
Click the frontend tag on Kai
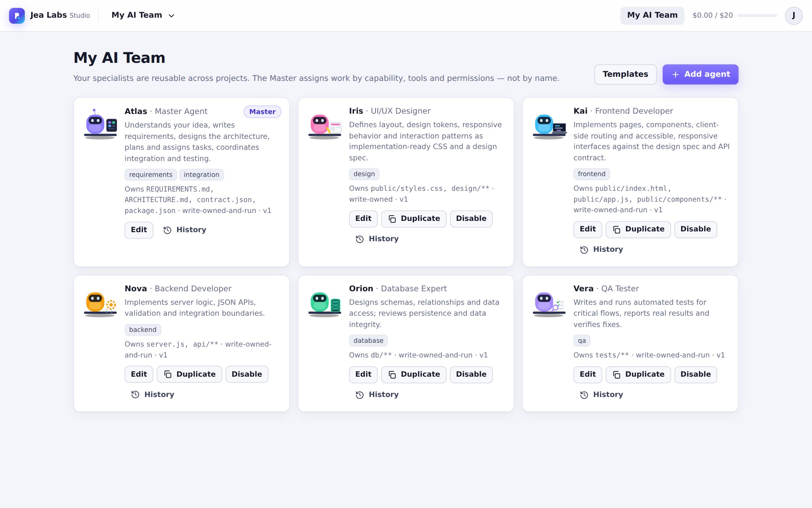(592, 174)
